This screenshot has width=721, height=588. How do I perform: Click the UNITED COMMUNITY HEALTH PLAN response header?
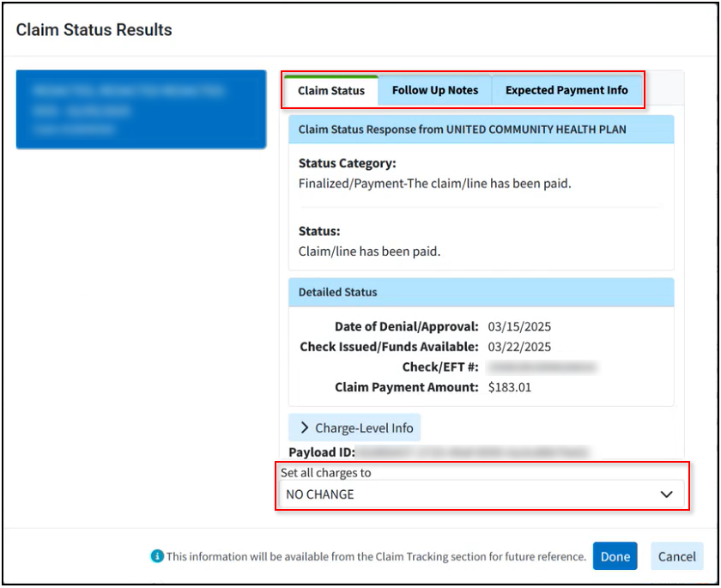[482, 129]
